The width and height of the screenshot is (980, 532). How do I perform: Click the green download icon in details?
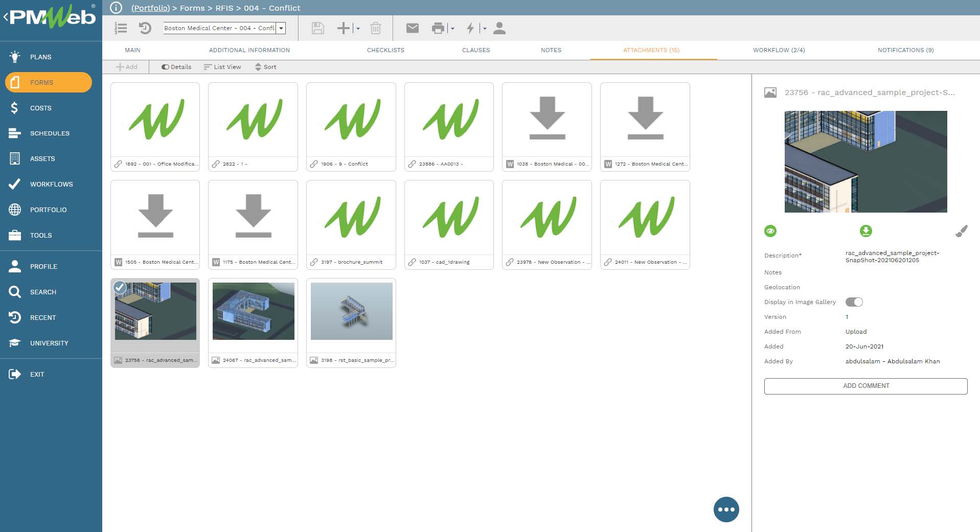coord(865,231)
